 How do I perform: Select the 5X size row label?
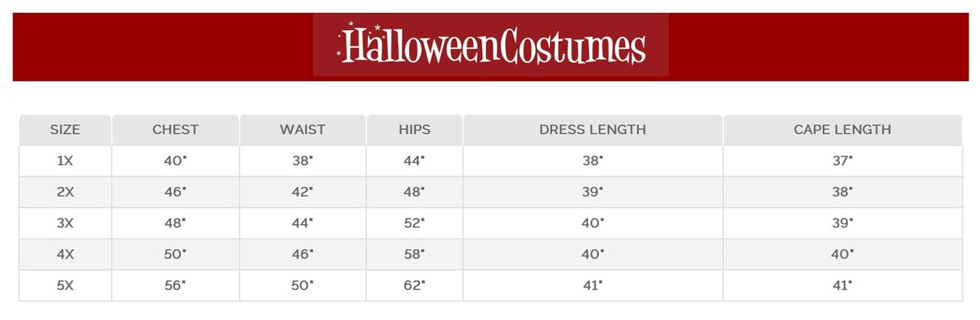click(x=65, y=286)
